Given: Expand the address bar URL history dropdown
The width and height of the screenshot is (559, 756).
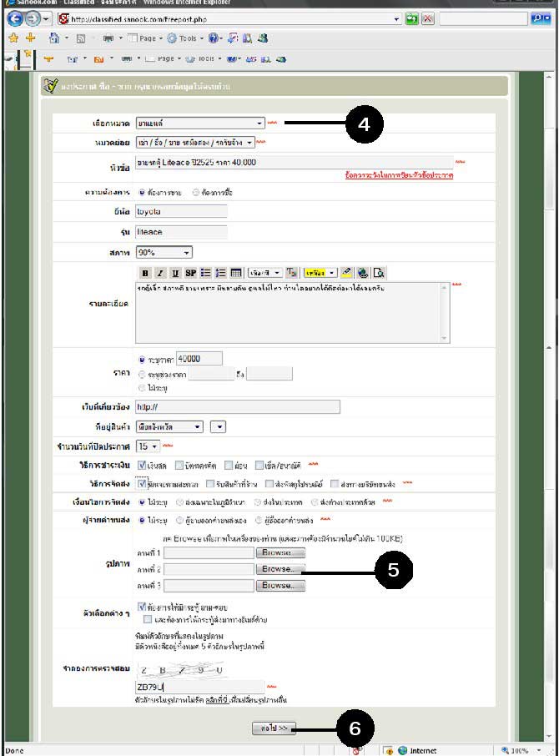Looking at the screenshot, I should [396, 19].
